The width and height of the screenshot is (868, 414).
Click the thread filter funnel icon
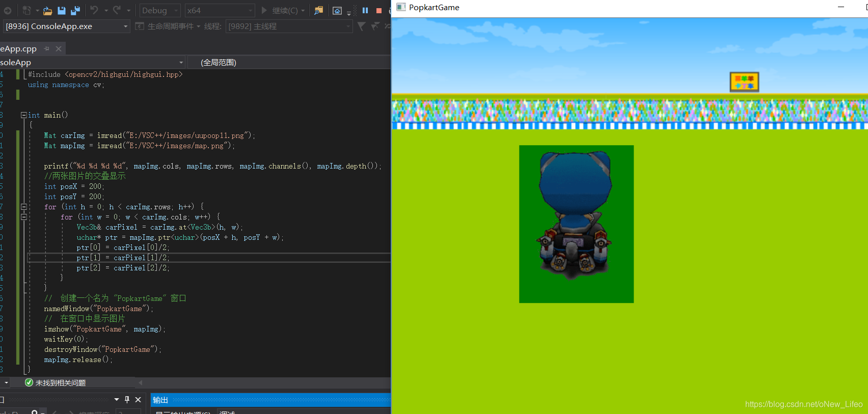click(361, 26)
